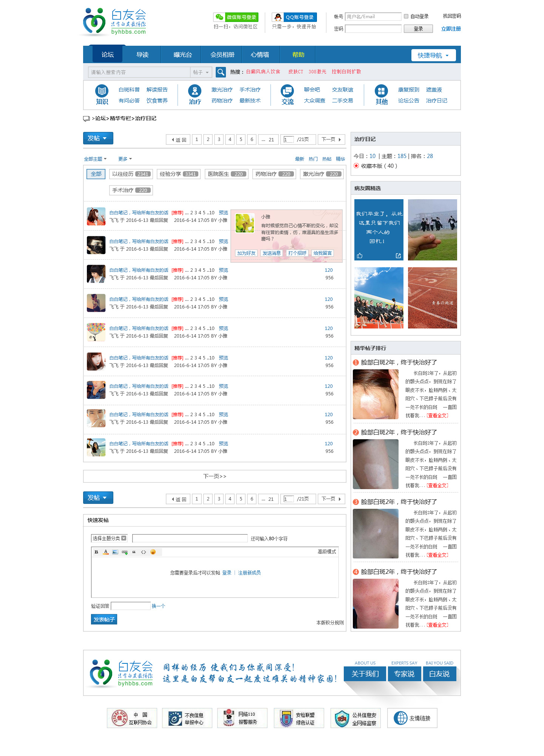Screen dimensions: 544x756
Task: Switch to the 曝光台 nav tab
Action: coord(182,54)
